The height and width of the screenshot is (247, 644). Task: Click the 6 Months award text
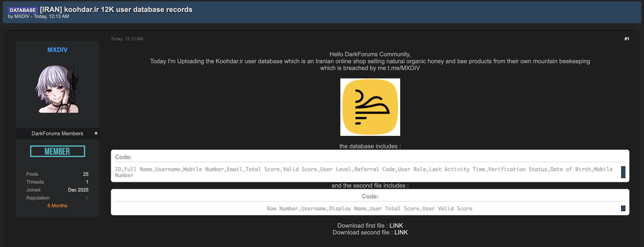(57, 206)
